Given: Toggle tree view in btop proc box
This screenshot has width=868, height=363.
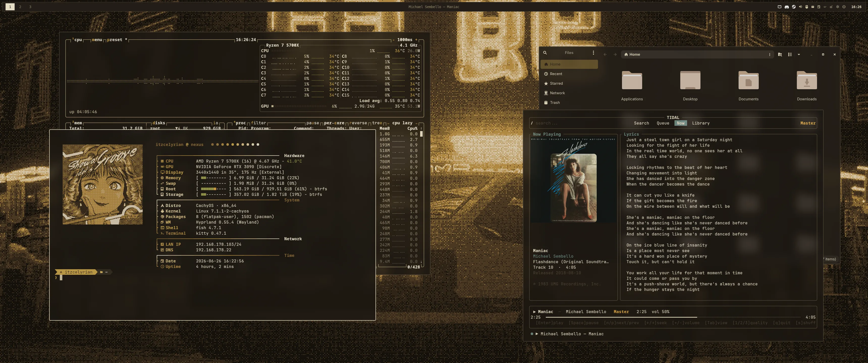Looking at the screenshot, I should point(377,123).
